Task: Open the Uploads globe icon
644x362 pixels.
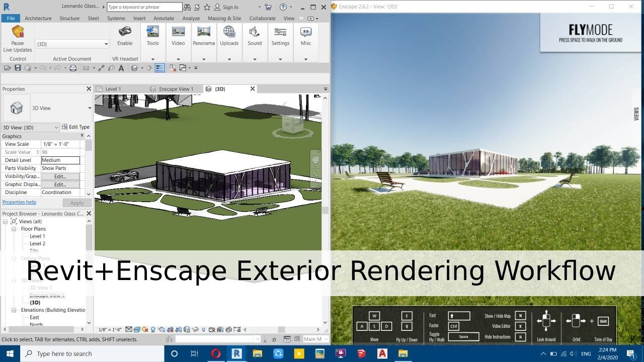Action: [229, 32]
